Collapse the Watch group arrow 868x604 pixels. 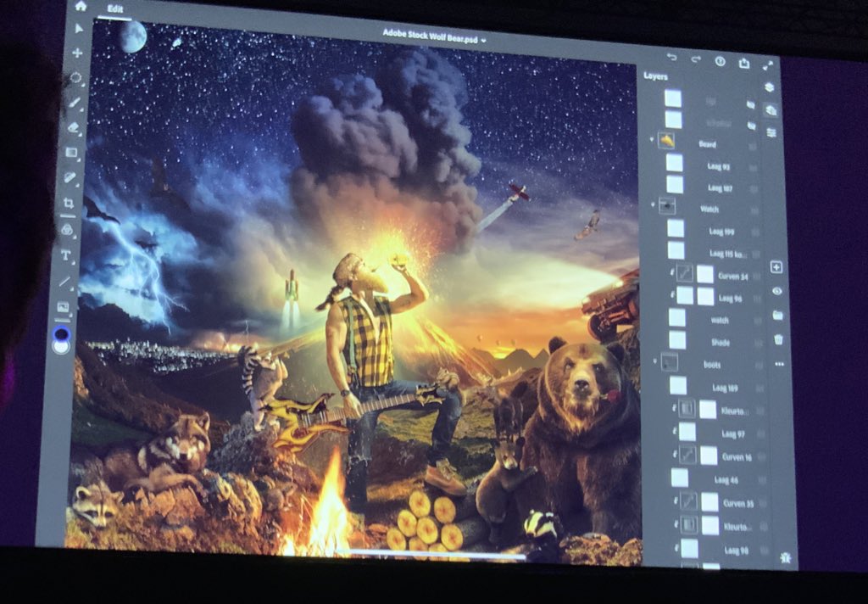pos(652,204)
